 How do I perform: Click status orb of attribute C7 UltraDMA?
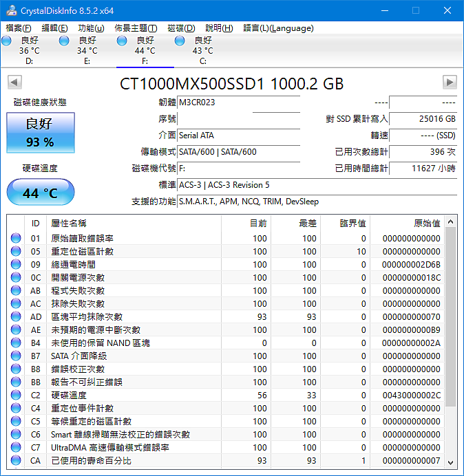16,447
